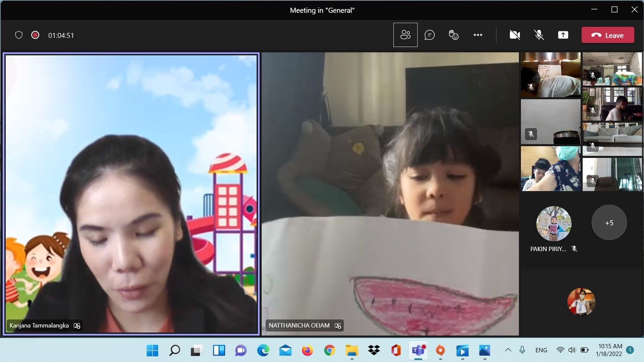
Task: Click the shield security icon
Action: pos(18,35)
